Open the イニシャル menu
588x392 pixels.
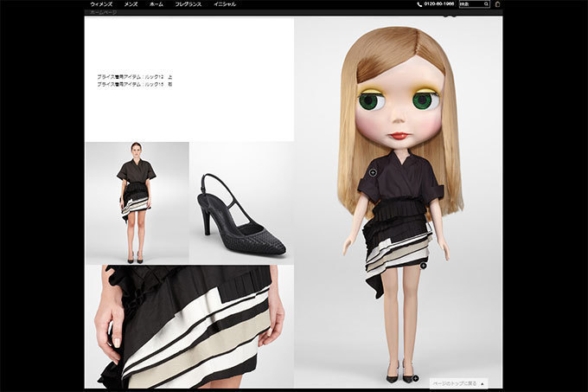tap(225, 4)
